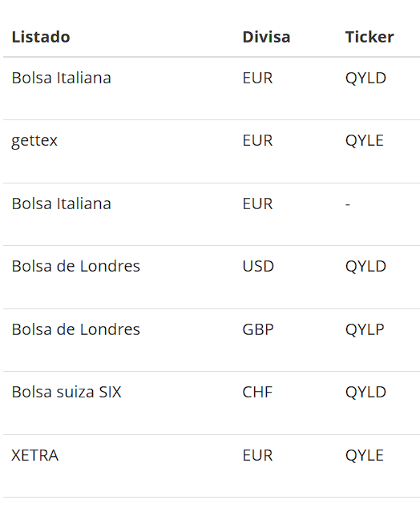
Task: Select the XETRA listing
Action: click(35, 455)
